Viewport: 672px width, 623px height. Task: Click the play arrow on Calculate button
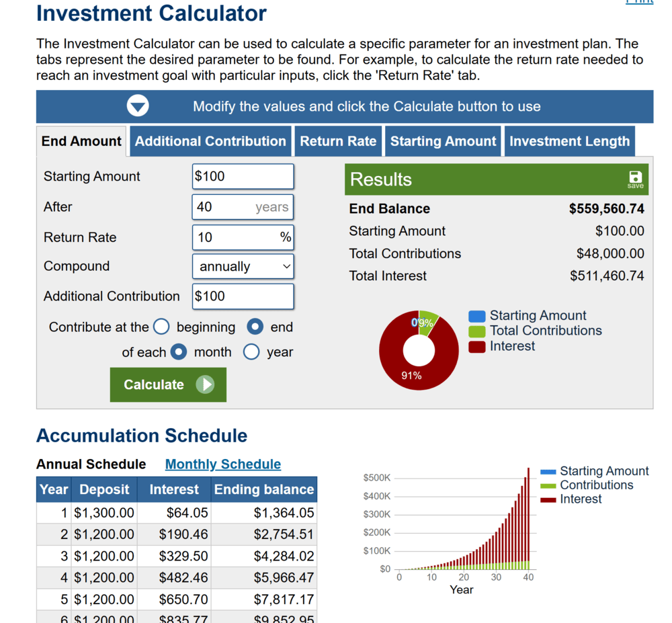[205, 384]
